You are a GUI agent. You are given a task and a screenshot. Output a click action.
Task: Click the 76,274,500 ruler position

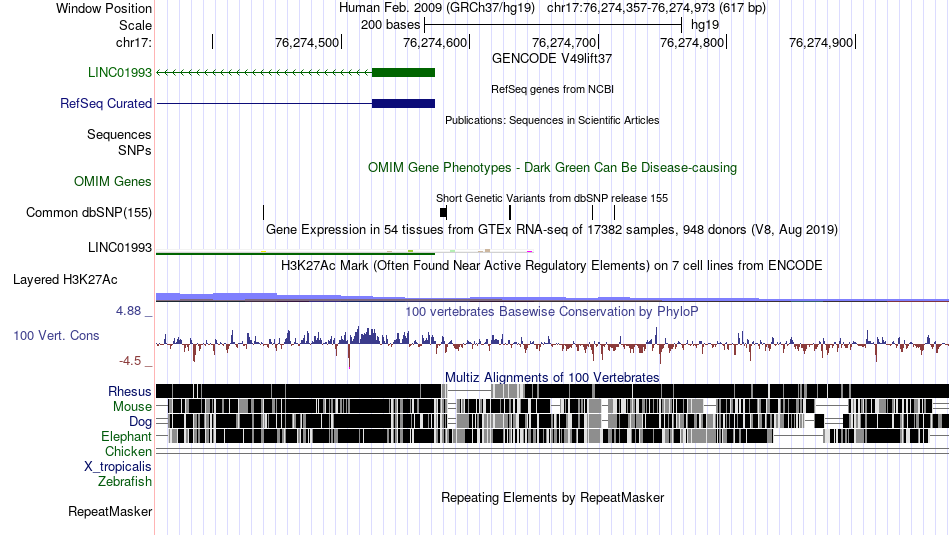[x=307, y=42]
